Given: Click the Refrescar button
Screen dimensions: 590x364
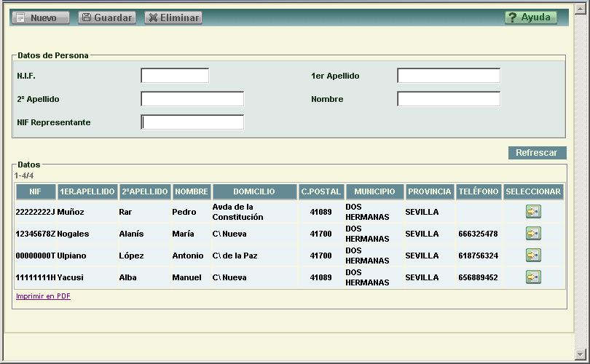Looking at the screenshot, I should tap(536, 153).
